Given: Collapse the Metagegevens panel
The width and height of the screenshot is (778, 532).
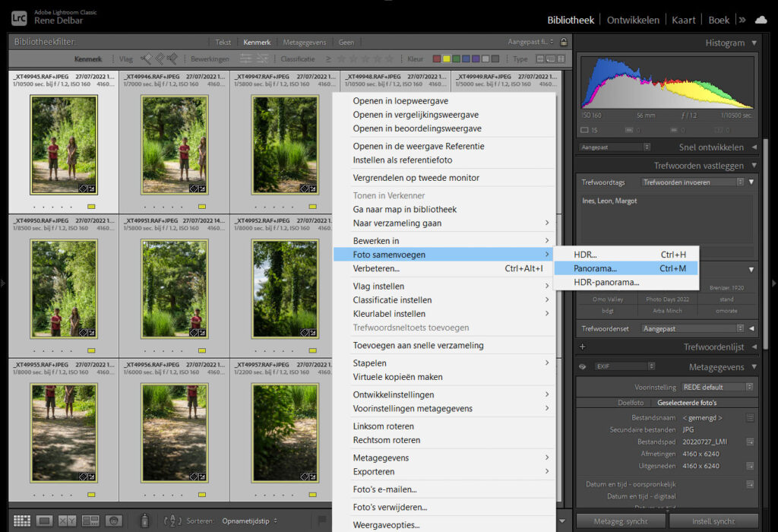Looking at the screenshot, I should (x=754, y=367).
